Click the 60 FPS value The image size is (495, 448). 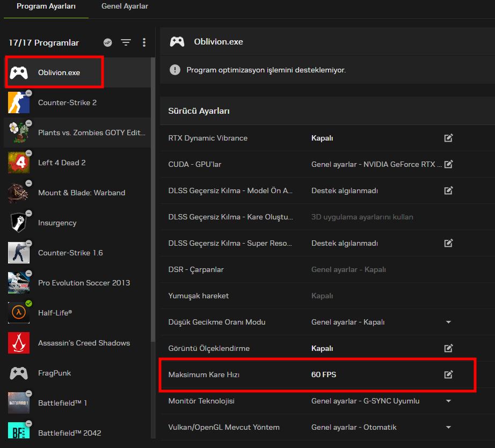(x=324, y=374)
